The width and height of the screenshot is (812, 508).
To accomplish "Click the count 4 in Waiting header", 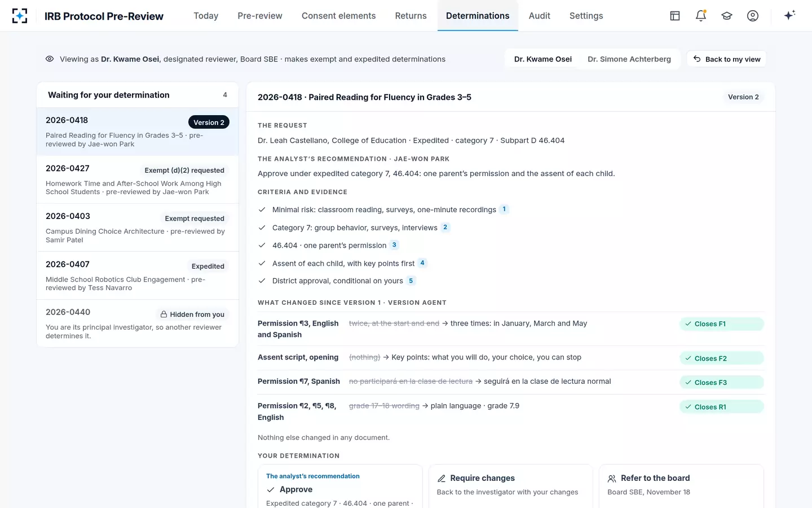I will (x=225, y=95).
